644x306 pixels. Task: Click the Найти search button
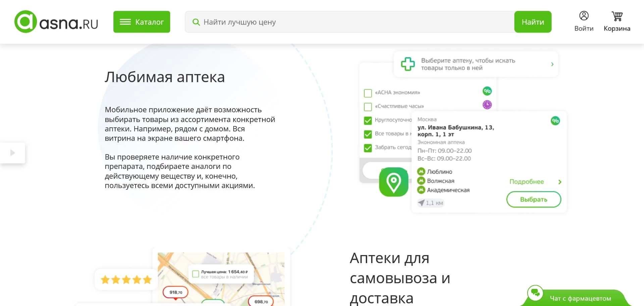click(532, 22)
